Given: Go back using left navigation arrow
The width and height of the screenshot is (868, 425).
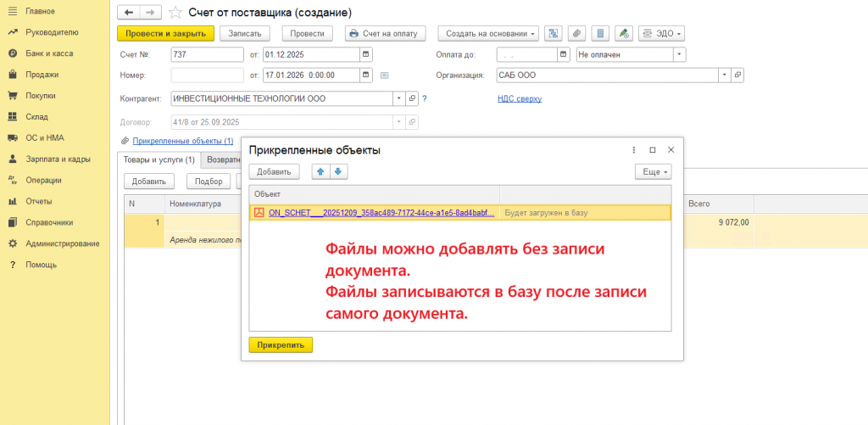Looking at the screenshot, I should pos(128,13).
